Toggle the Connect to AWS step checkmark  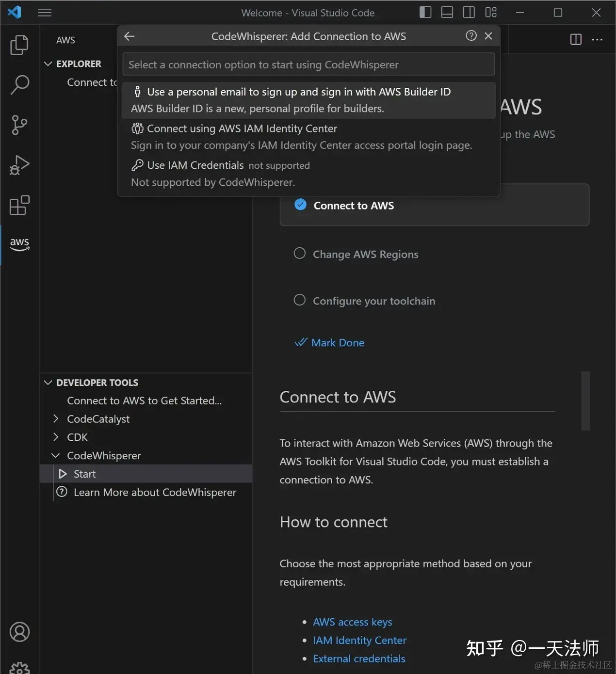[301, 205]
